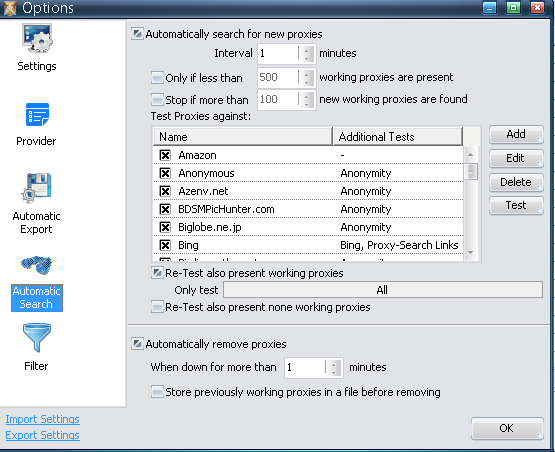Viewport: 555px width, 452px height.
Task: Click the Anonymity cell for BDSMPicHunter.com
Action: (x=366, y=210)
